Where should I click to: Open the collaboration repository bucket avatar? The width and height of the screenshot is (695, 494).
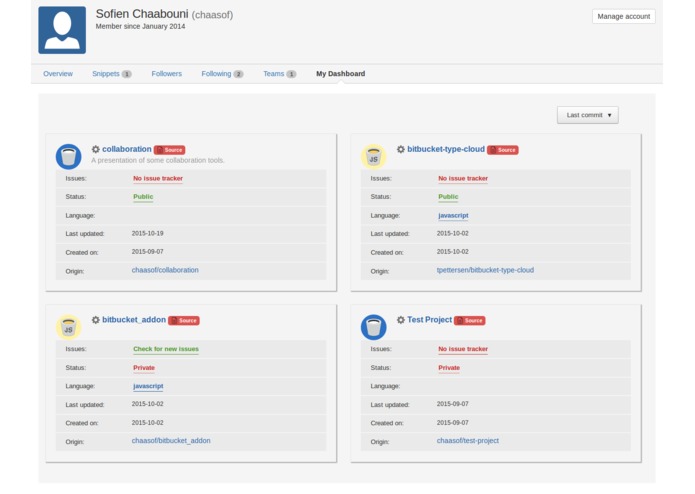point(68,156)
